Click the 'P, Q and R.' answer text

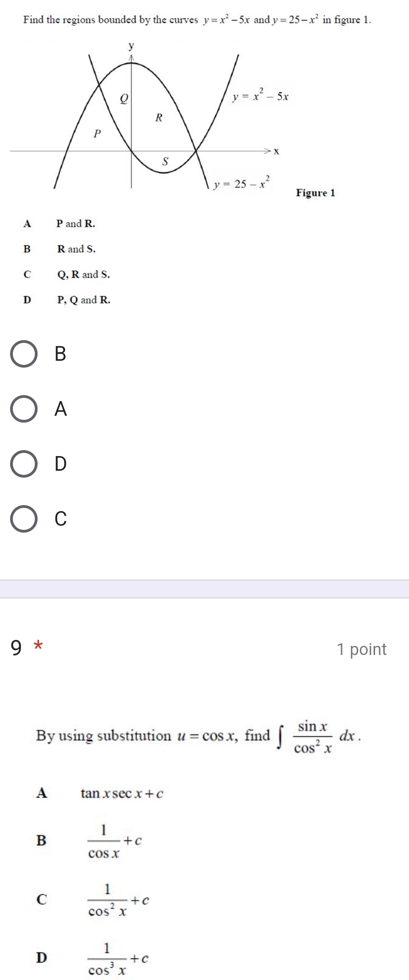point(84,300)
